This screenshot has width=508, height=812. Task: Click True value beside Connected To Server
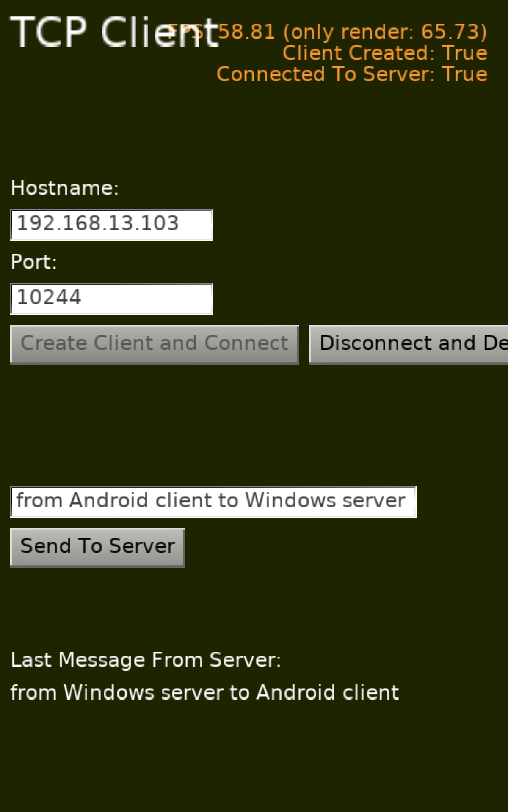point(464,74)
